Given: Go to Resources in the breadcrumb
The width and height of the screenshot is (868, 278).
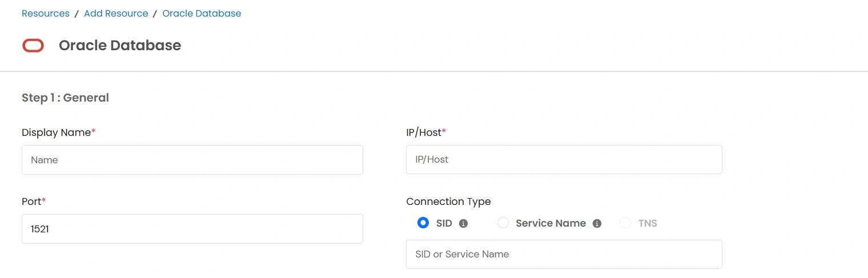Looking at the screenshot, I should click(x=46, y=13).
